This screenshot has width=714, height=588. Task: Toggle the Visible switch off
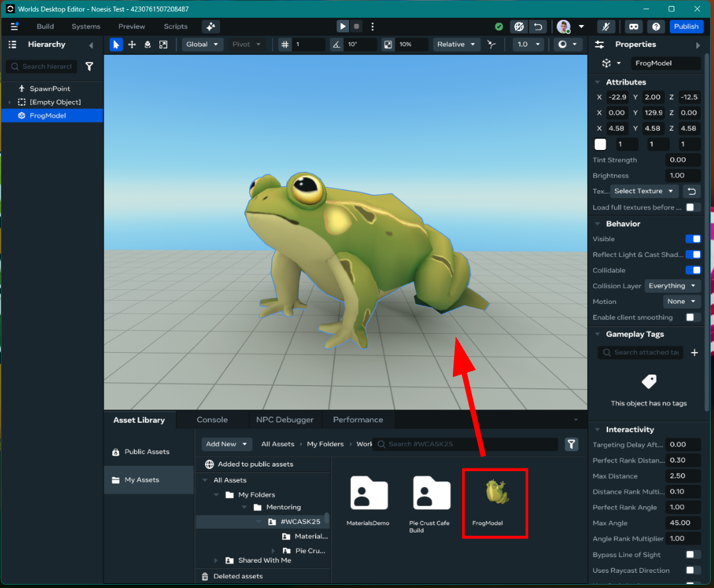693,239
